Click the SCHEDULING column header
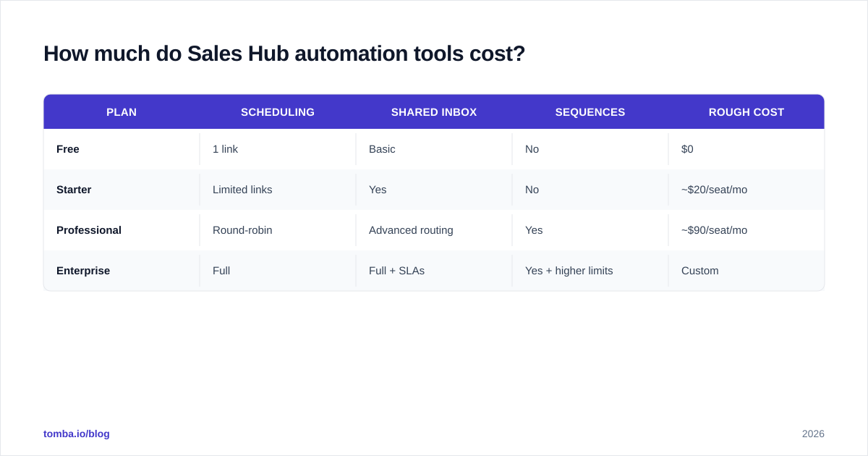Viewport: 868px width, 456px height. point(278,112)
